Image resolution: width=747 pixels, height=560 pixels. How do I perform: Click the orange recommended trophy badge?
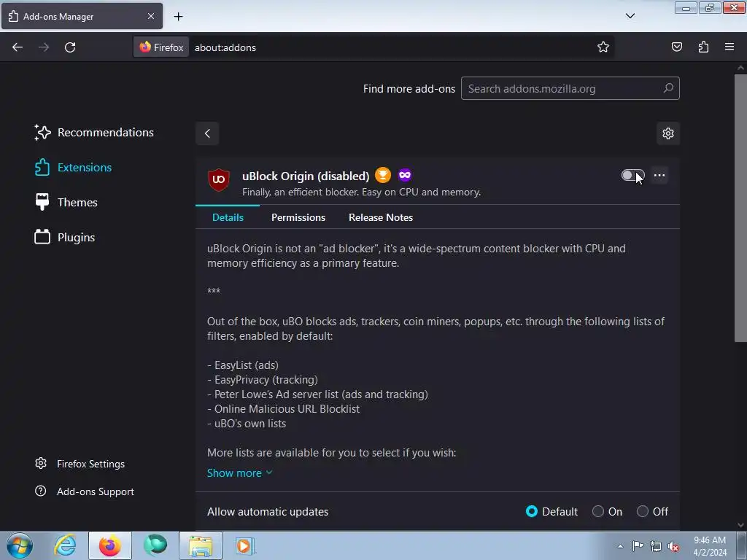(382, 175)
